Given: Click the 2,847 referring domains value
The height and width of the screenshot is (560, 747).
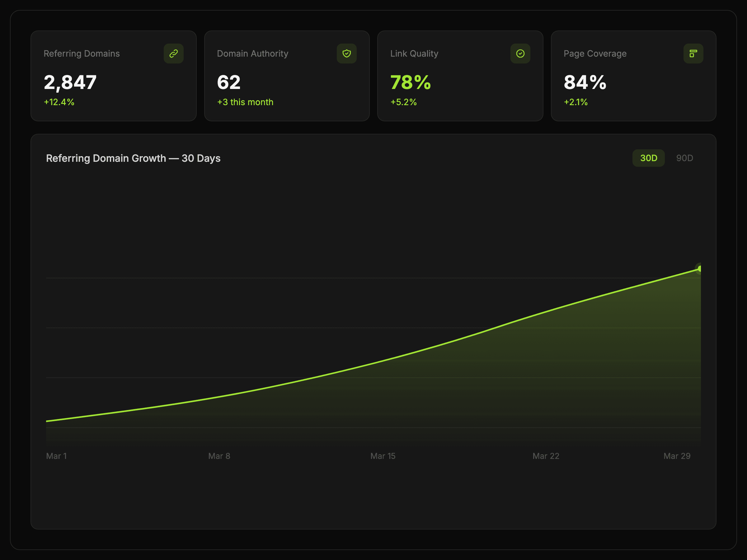Looking at the screenshot, I should click(70, 82).
